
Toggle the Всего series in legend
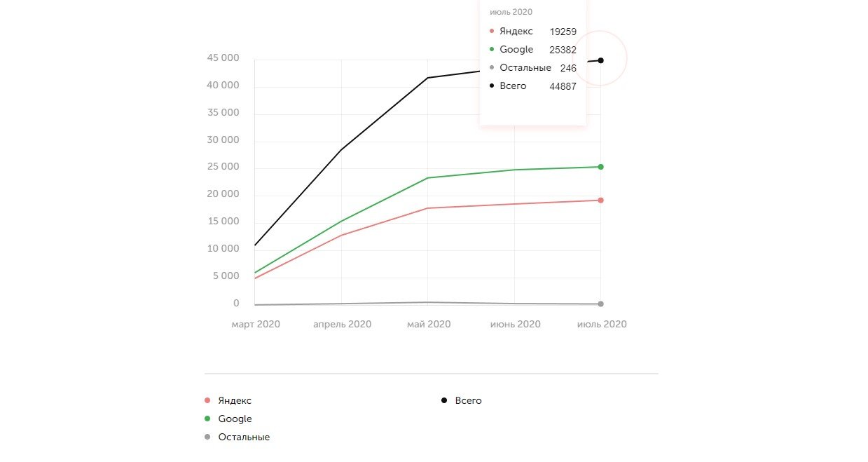pyautogui.click(x=468, y=400)
